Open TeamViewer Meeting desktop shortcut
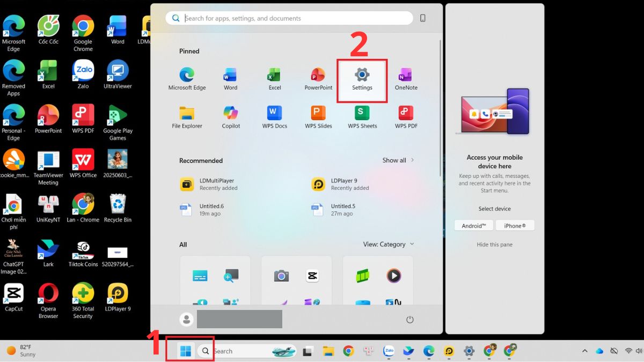 (48, 167)
